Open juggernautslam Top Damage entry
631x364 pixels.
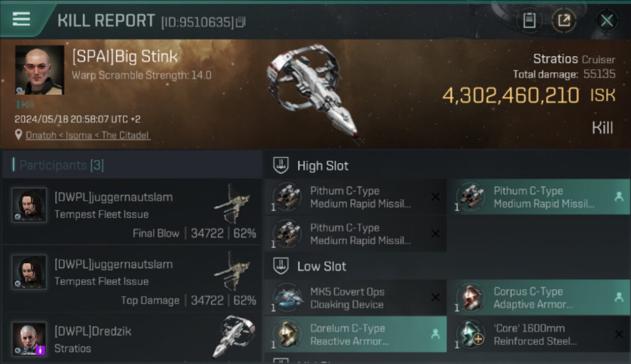click(132, 279)
